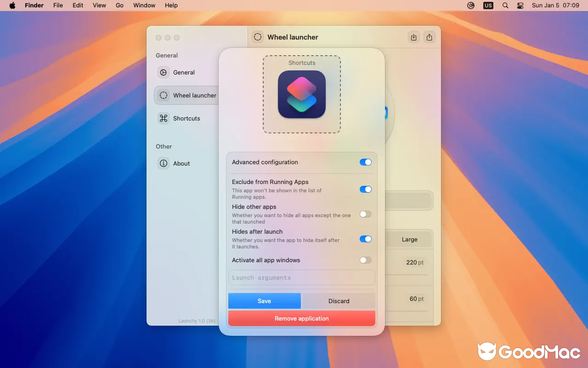Click the 220 pt value field
Screen dimensions: 588x368
(414, 262)
